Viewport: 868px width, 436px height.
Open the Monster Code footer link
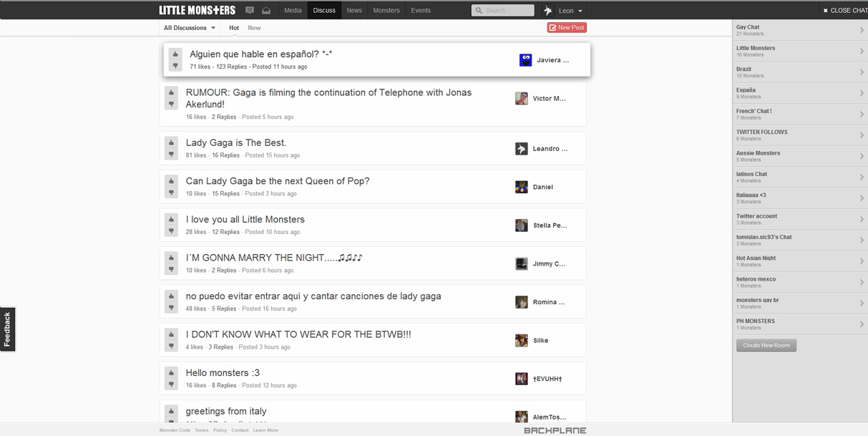pos(175,430)
